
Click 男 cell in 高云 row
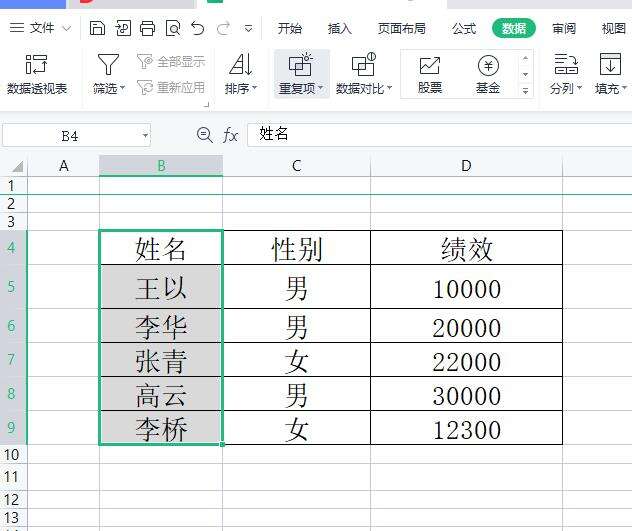[296, 394]
